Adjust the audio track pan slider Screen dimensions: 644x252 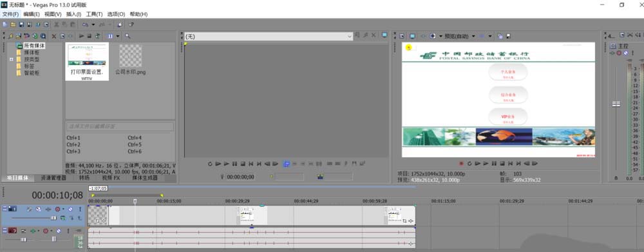[x=54, y=239]
